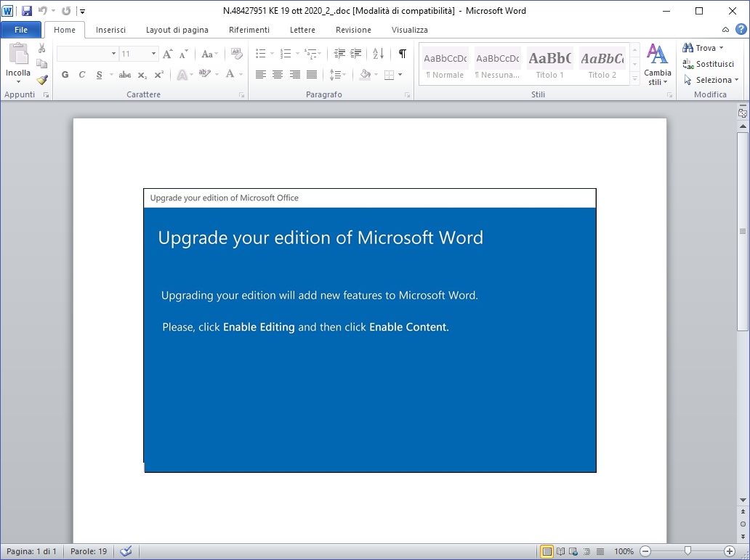
Task: Click the Copy icon in Appunti group
Action: tap(42, 64)
